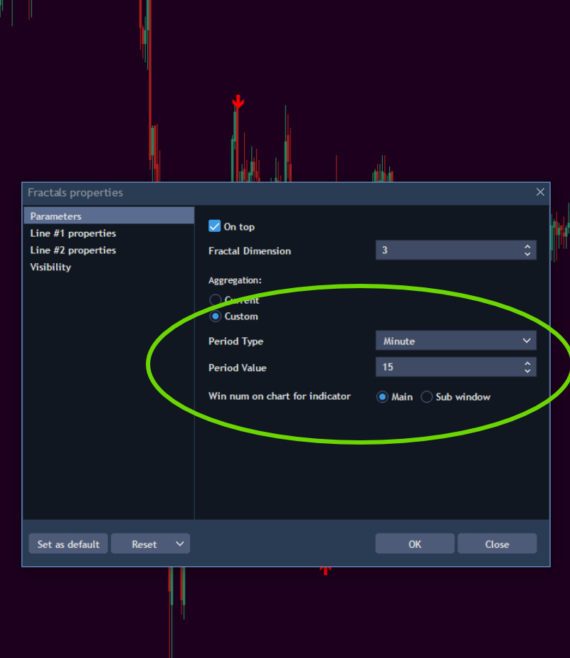Screen dimensions: 570x658
Task: Expand the Reset button dropdown arrow
Action: 180,544
